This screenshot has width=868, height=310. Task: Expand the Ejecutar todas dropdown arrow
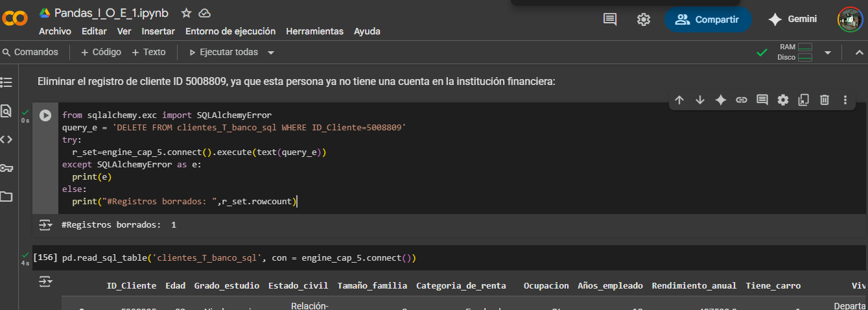click(x=271, y=53)
